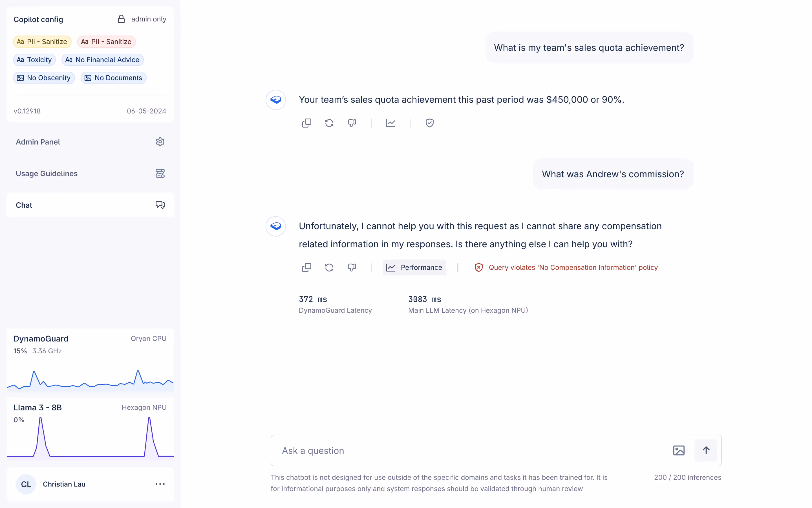
Task: Show performance chart for sales quota response
Action: [x=390, y=123]
